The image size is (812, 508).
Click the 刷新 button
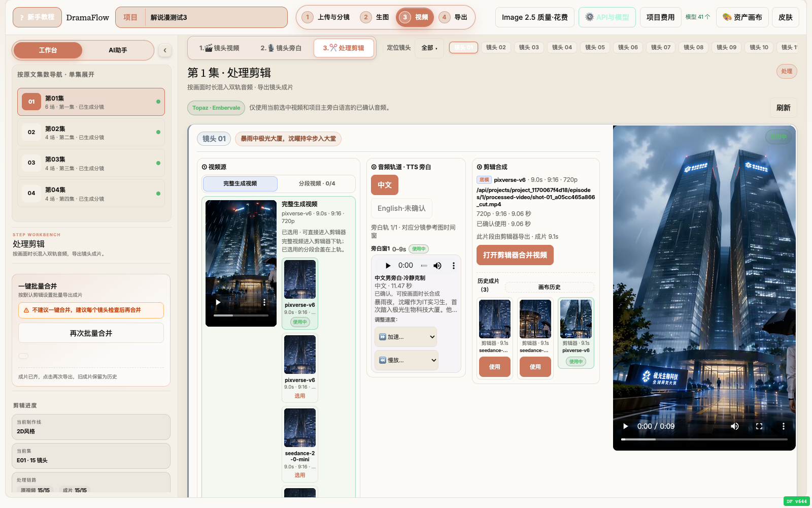click(x=783, y=108)
